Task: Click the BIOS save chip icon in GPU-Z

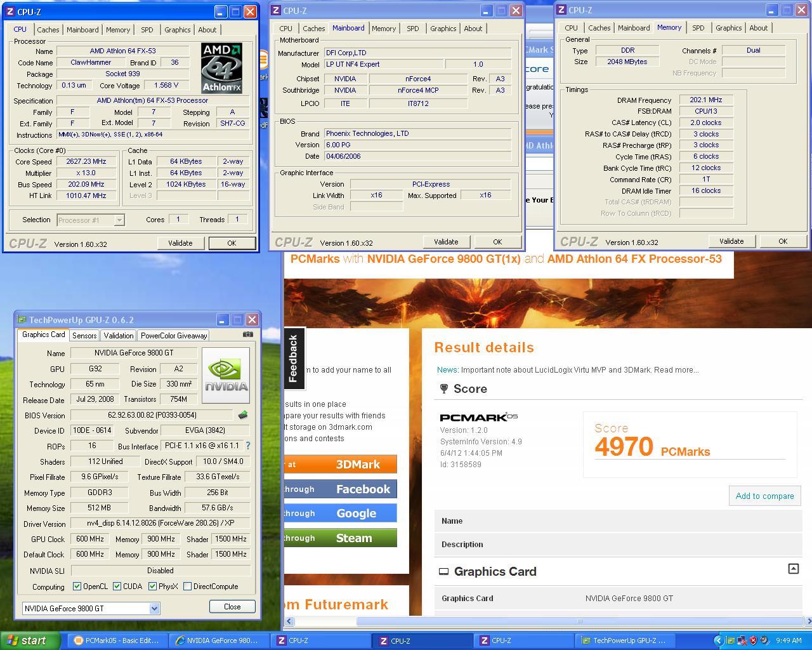Action: (242, 415)
